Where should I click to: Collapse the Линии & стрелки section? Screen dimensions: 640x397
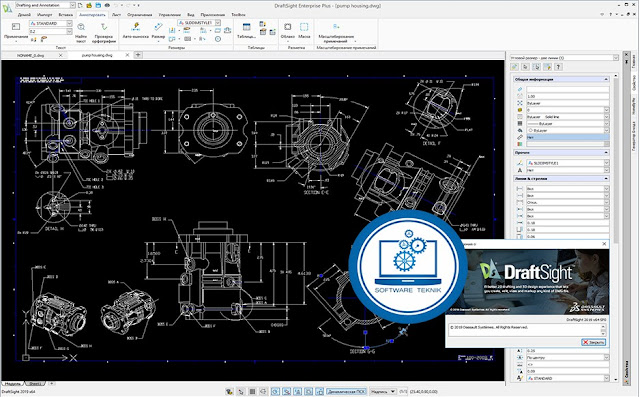click(606, 179)
